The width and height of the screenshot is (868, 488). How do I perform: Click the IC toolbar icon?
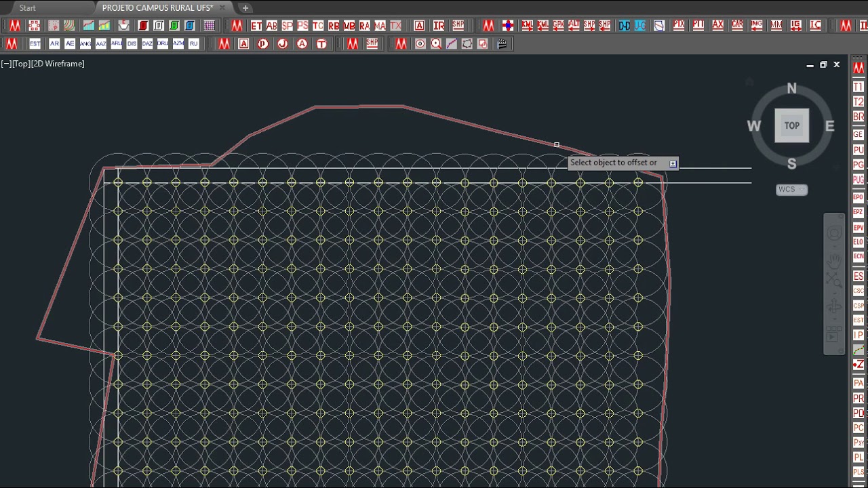[x=815, y=26]
